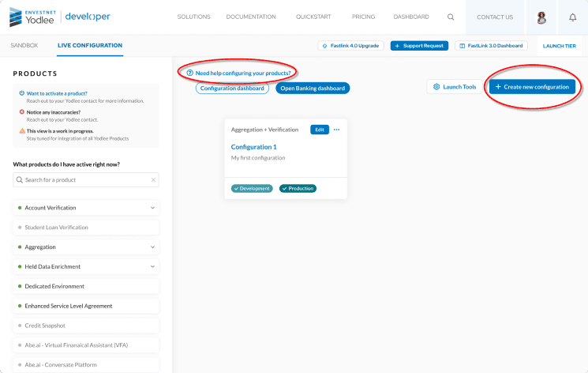The width and height of the screenshot is (588, 373).
Task: Click the Notice any inaccuracies text
Action: pyautogui.click(x=53, y=112)
